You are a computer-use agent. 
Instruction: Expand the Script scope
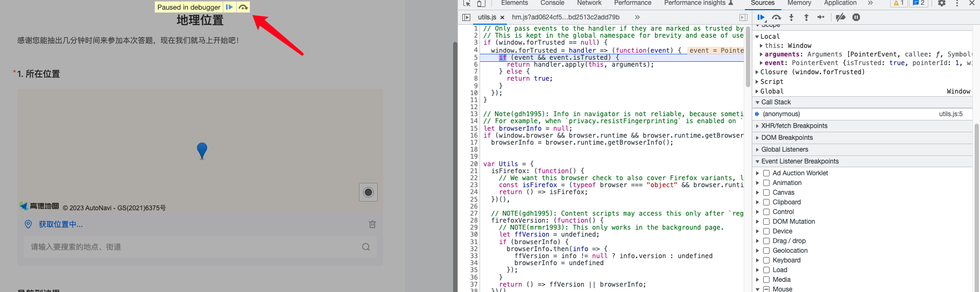click(x=757, y=82)
